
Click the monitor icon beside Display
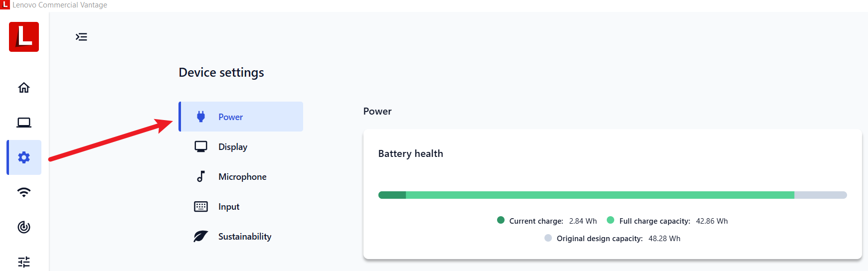coord(201,146)
